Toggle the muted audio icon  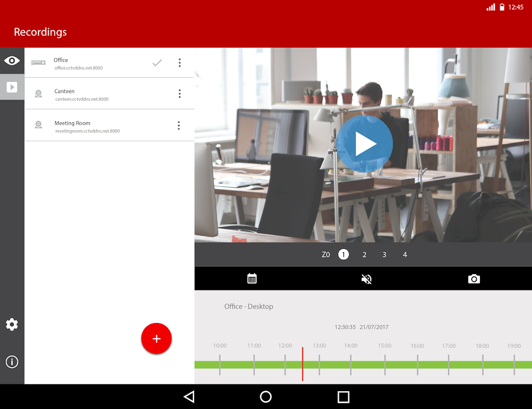(x=366, y=279)
